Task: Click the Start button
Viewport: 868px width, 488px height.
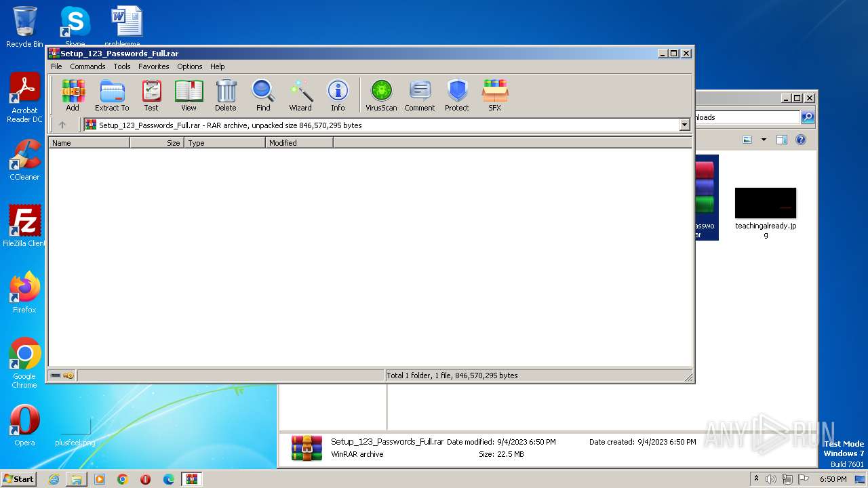Action: (19, 479)
